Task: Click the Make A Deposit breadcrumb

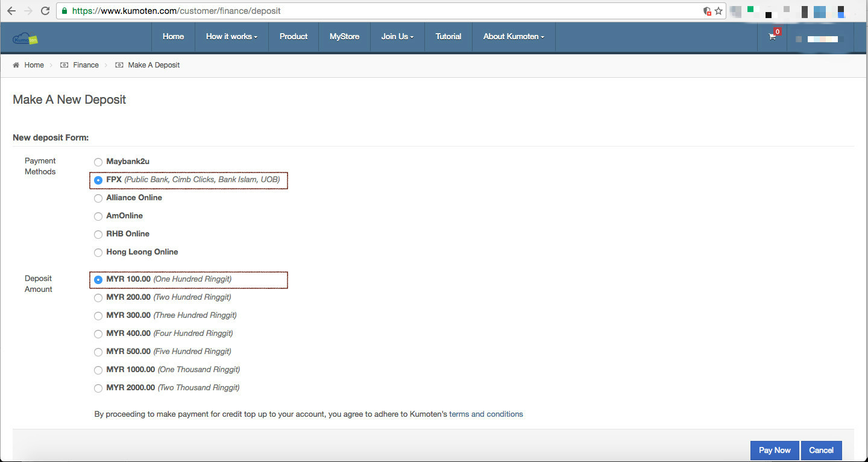Action: tap(154, 65)
